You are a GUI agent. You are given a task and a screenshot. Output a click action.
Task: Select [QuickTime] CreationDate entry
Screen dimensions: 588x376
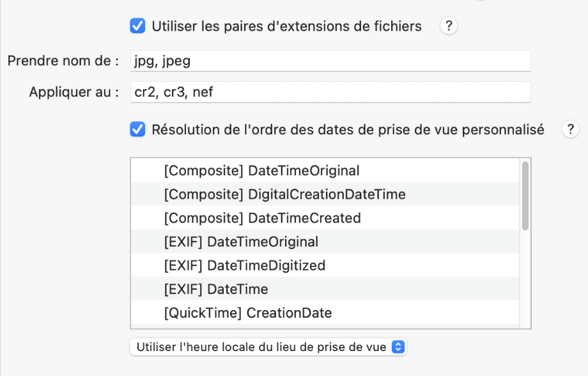(x=325, y=313)
